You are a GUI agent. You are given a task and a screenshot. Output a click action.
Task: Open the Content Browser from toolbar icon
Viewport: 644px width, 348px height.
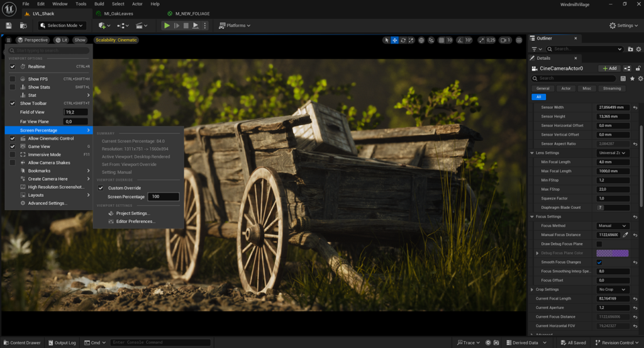(23, 25)
